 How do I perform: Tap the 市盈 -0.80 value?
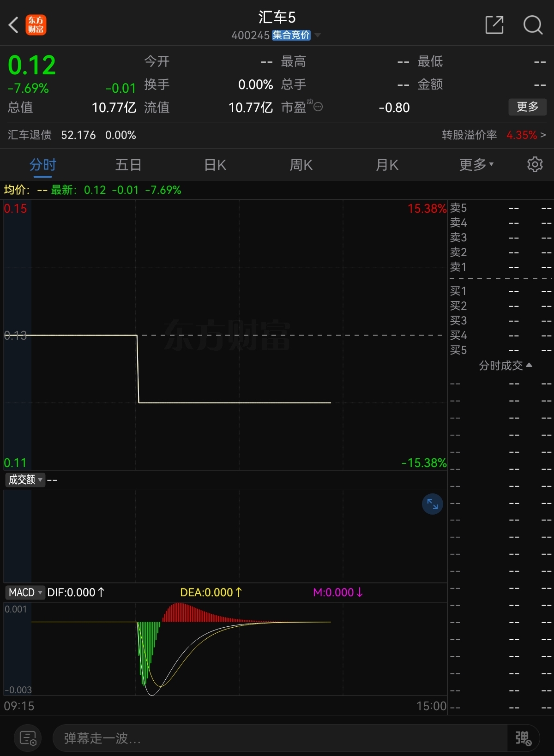point(394,108)
